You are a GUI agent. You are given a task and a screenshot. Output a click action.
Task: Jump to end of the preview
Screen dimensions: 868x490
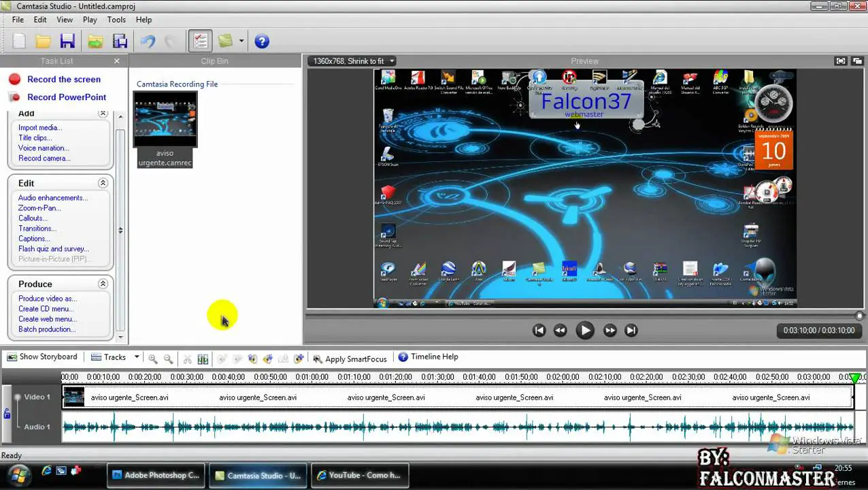[x=631, y=330]
